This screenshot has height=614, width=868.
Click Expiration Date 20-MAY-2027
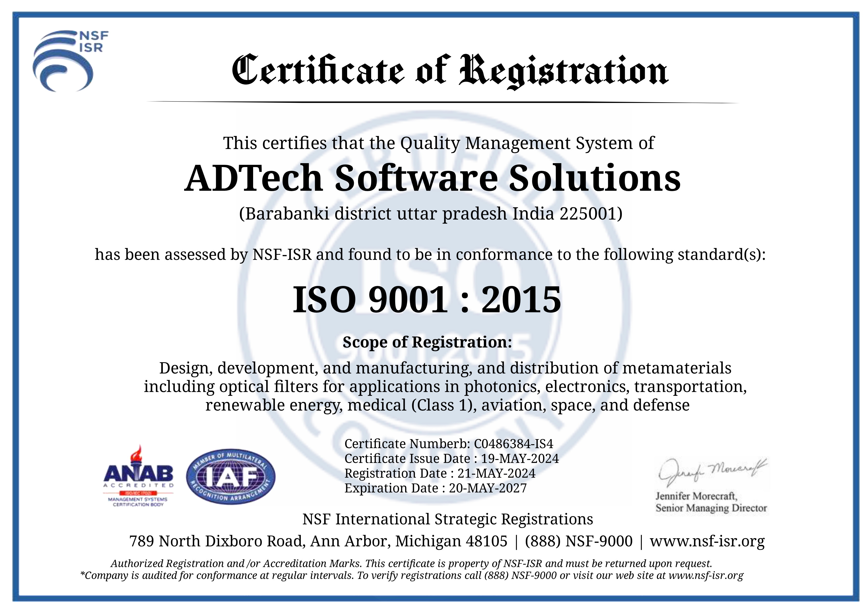click(x=435, y=488)
